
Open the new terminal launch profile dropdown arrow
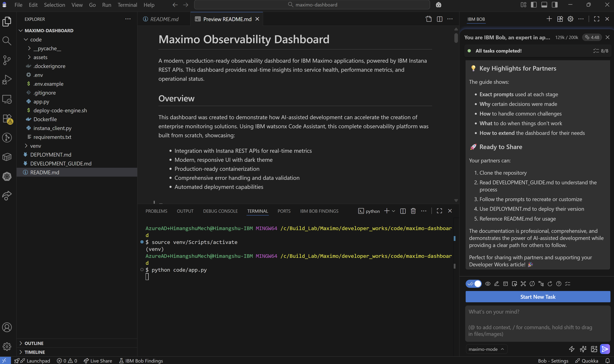(394, 211)
